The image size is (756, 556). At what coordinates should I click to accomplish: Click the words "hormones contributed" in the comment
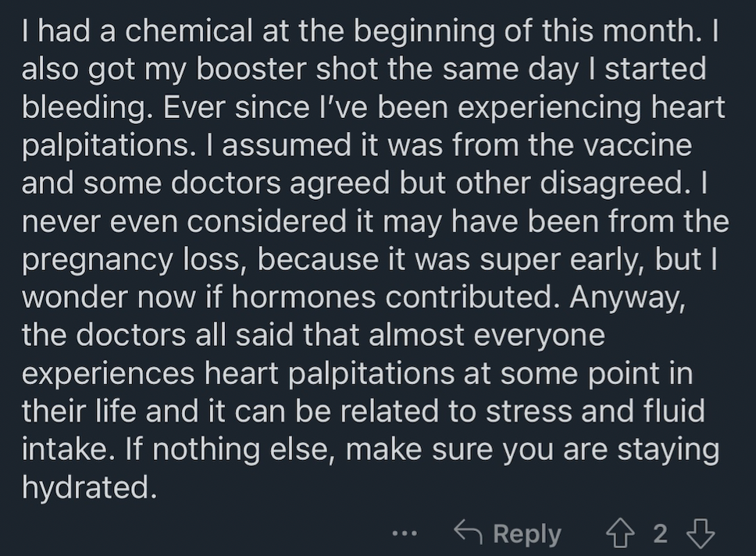click(391, 297)
